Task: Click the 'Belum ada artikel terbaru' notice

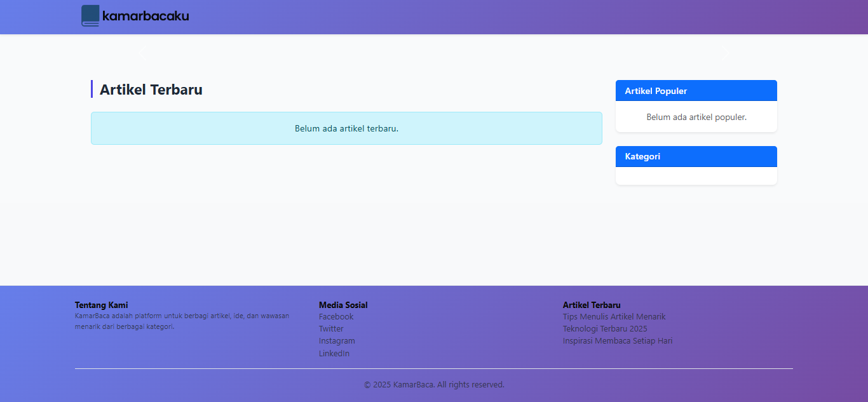Action: click(346, 128)
